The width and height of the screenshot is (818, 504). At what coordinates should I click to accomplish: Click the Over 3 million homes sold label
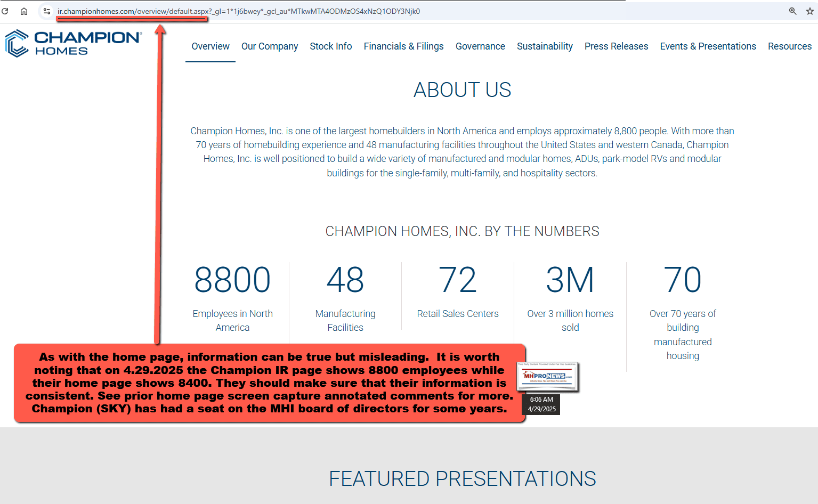[x=570, y=321]
